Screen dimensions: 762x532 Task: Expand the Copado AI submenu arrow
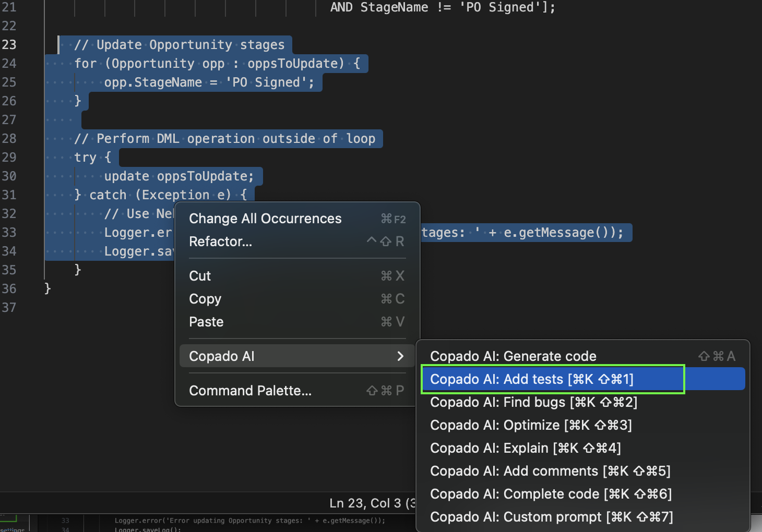[x=400, y=356]
